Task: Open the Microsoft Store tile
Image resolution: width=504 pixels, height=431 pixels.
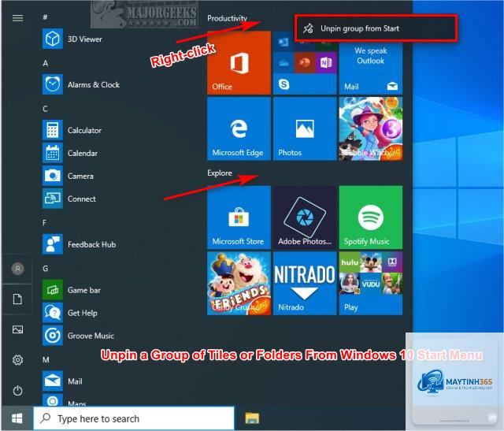Action: [239, 217]
